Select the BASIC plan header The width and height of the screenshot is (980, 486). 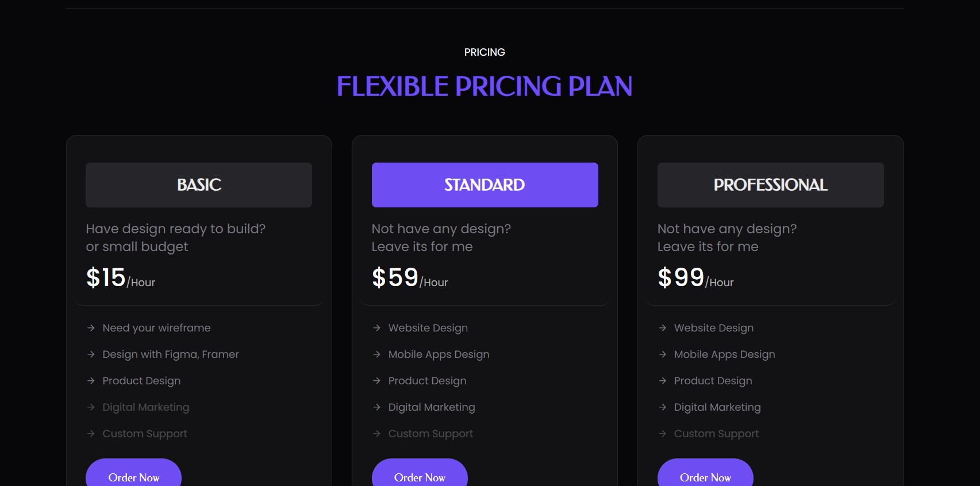[x=199, y=185]
